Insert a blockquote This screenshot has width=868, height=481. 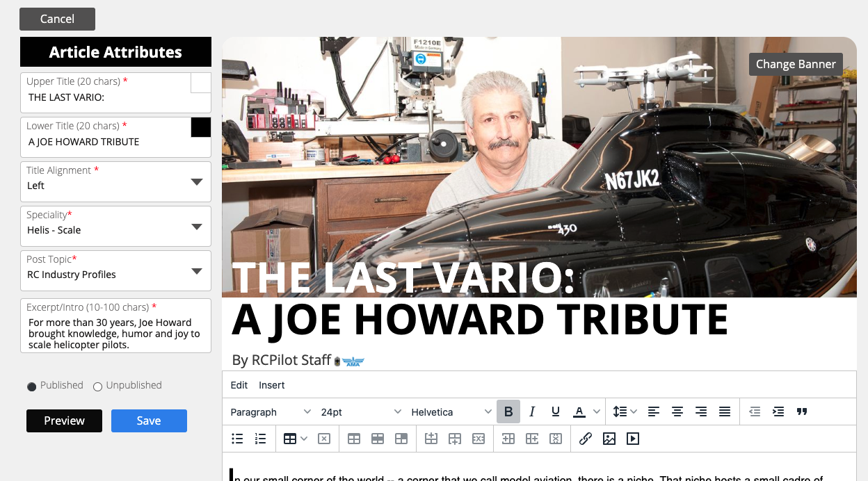pos(802,412)
